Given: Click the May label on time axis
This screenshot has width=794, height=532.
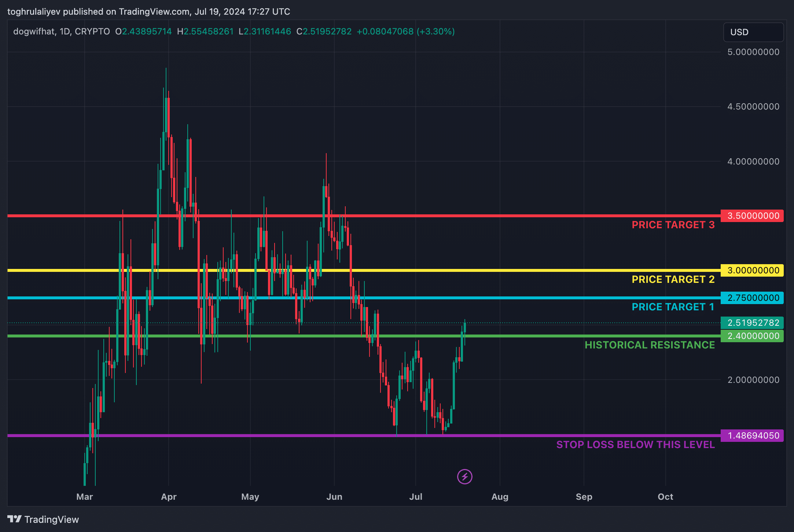Looking at the screenshot, I should coord(250,497).
